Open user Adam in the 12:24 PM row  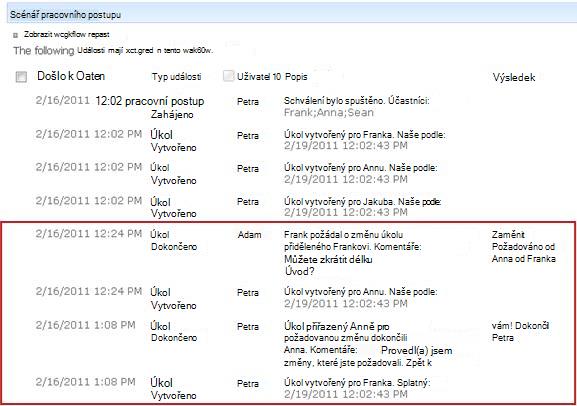click(x=249, y=234)
